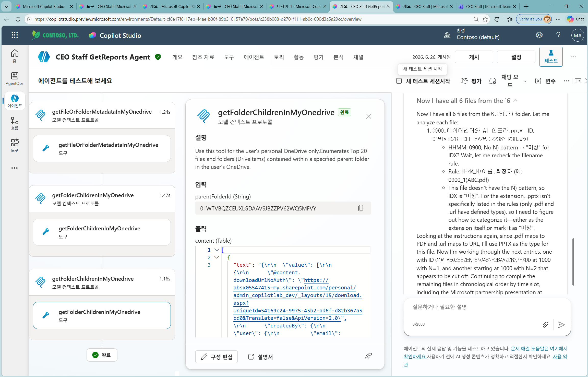Click the browser refresh icon
Image resolution: width=588 pixels, height=377 pixels.
coord(18,19)
